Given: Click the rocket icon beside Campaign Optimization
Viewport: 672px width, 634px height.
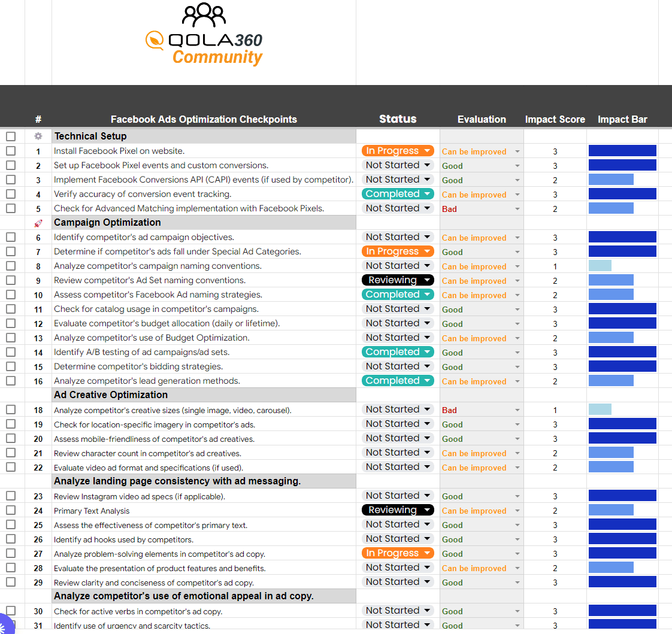Looking at the screenshot, I should [x=38, y=223].
